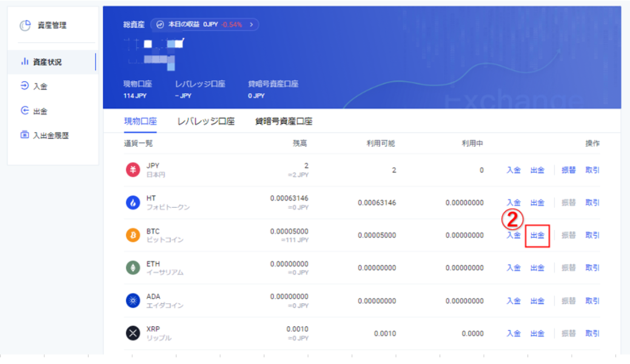
Task: Open 入出金履歴 from sidebar menu
Action: click(x=52, y=135)
